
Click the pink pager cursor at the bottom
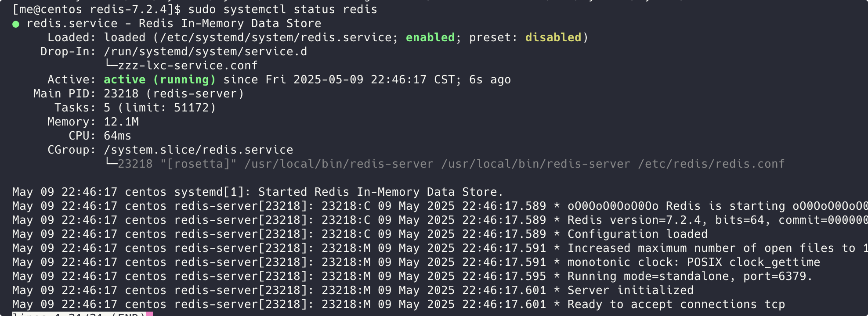(x=149, y=313)
